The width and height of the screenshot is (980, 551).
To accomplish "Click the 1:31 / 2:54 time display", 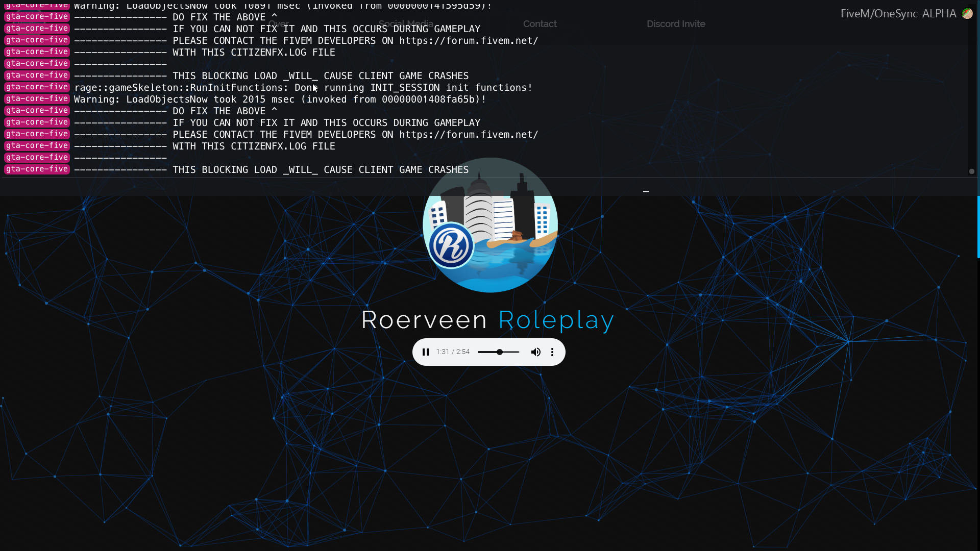I will click(x=453, y=352).
